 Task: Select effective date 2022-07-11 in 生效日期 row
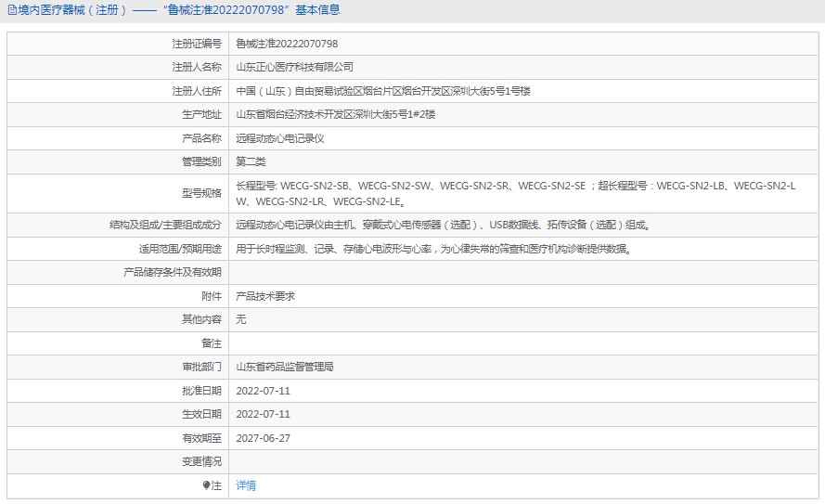[x=263, y=414]
